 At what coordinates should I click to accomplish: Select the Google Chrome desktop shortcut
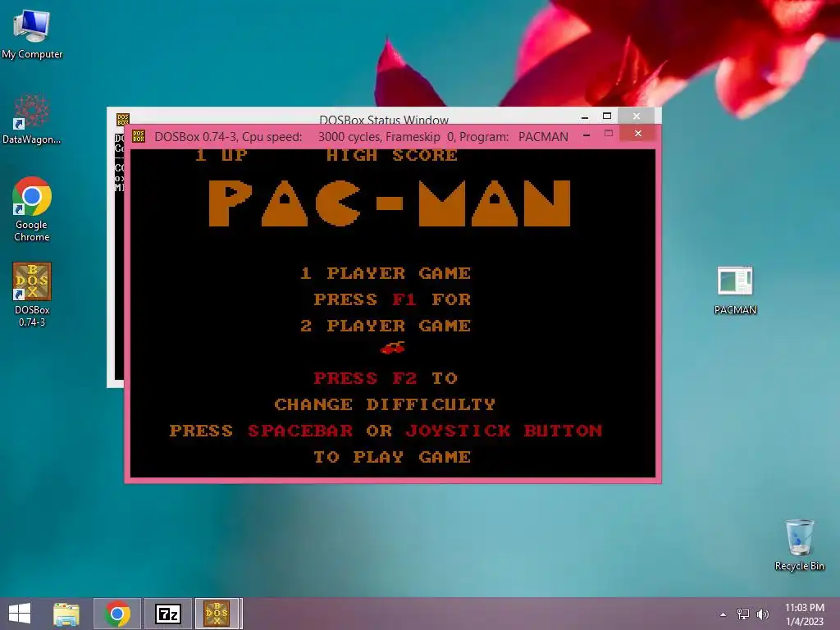[32, 209]
